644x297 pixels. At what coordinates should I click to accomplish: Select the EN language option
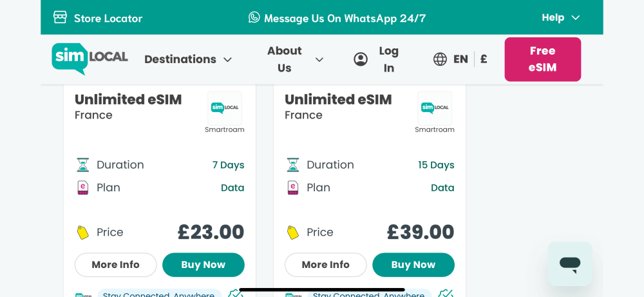pyautogui.click(x=460, y=59)
